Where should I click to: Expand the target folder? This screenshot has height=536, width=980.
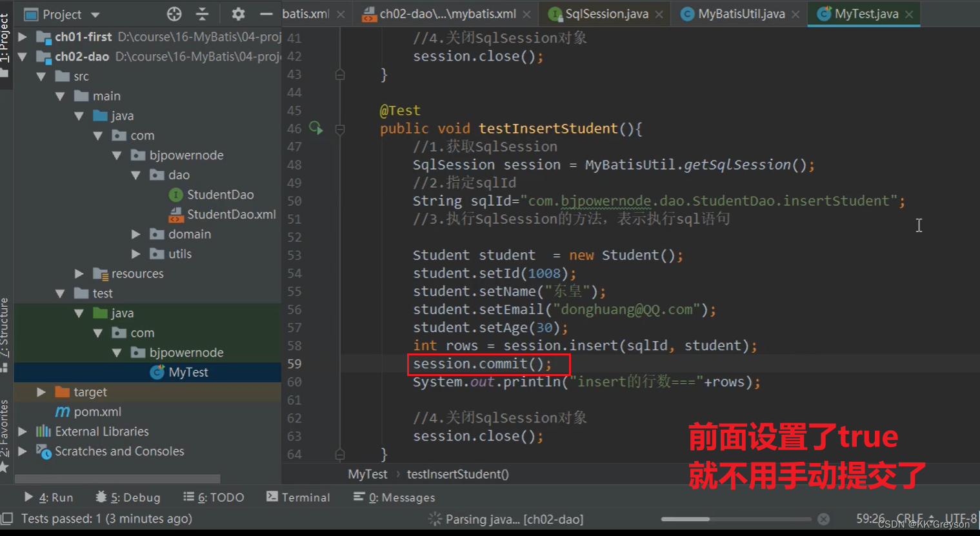tap(41, 392)
